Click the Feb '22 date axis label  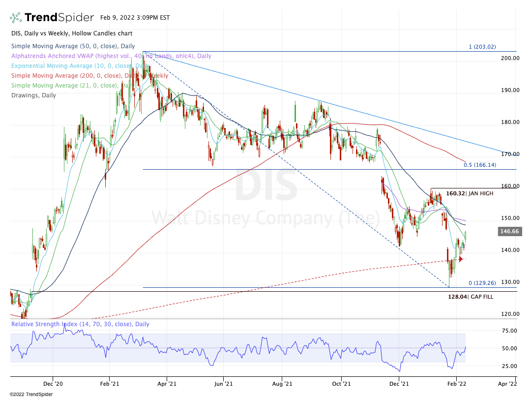pyautogui.click(x=457, y=384)
